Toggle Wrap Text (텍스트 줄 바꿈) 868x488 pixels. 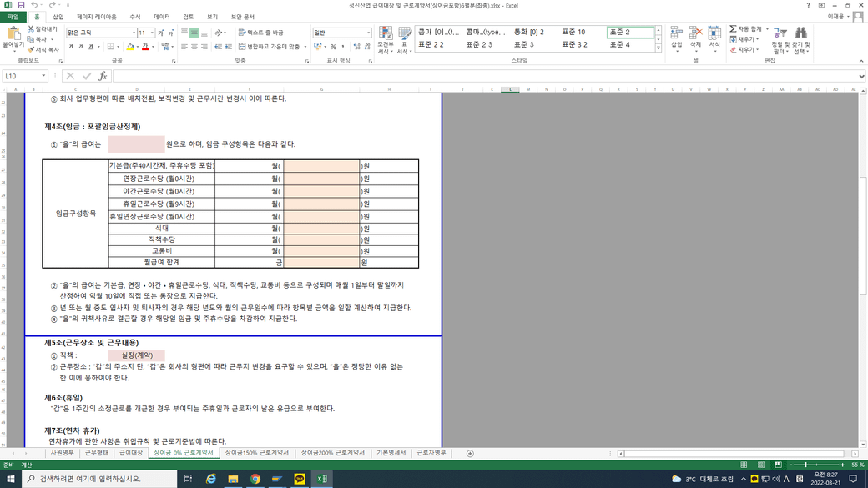pos(260,33)
